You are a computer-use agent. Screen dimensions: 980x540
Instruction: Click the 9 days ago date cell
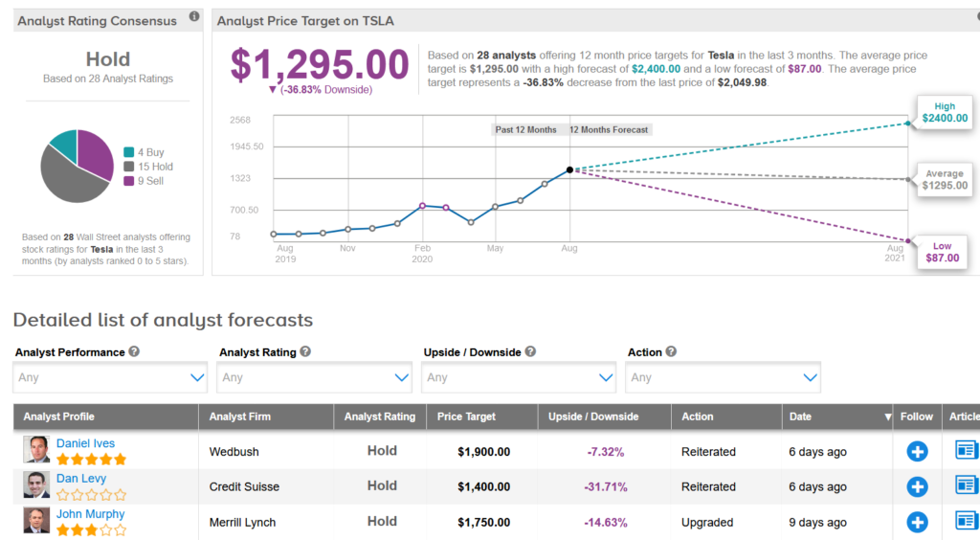pos(817,523)
